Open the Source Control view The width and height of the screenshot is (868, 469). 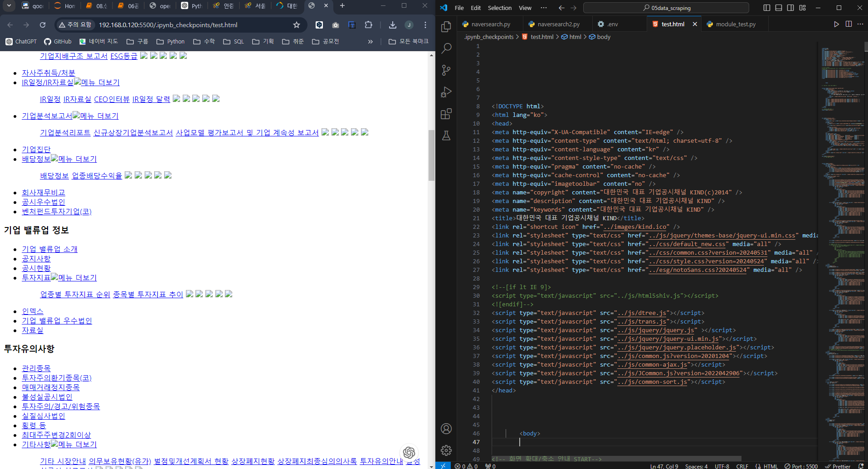446,70
